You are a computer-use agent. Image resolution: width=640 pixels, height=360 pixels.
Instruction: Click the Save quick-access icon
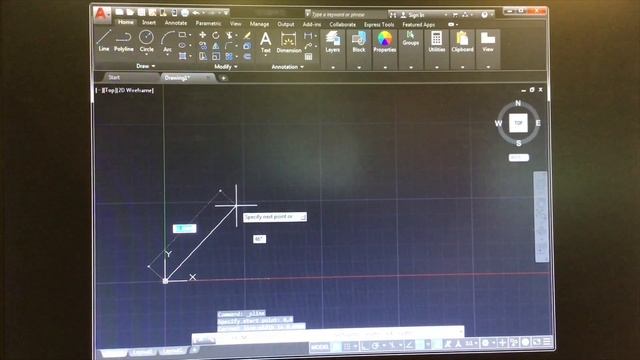click(141, 12)
